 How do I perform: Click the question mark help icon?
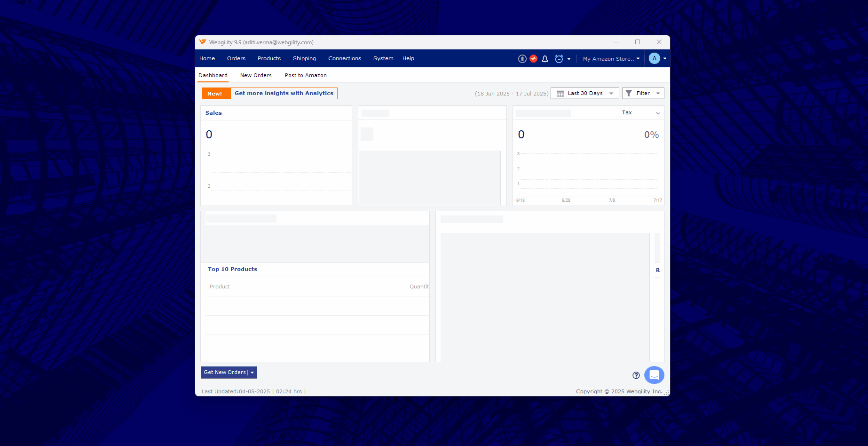pyautogui.click(x=636, y=375)
